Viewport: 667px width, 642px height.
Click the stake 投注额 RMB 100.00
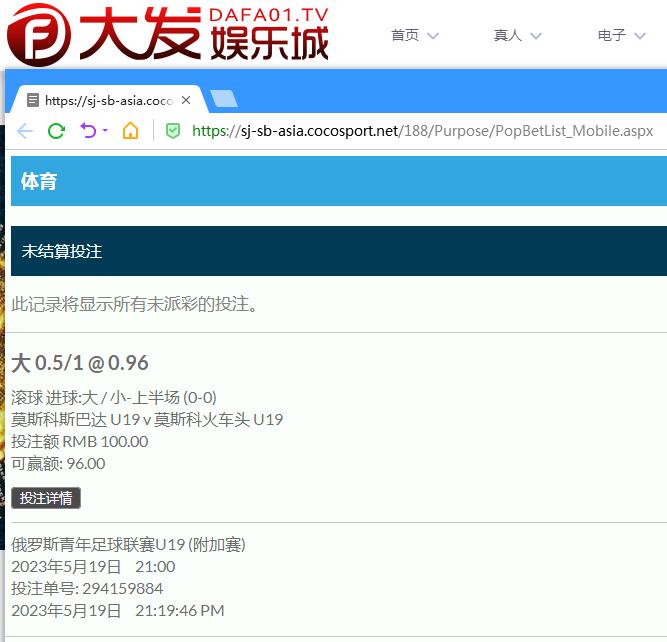pos(80,442)
